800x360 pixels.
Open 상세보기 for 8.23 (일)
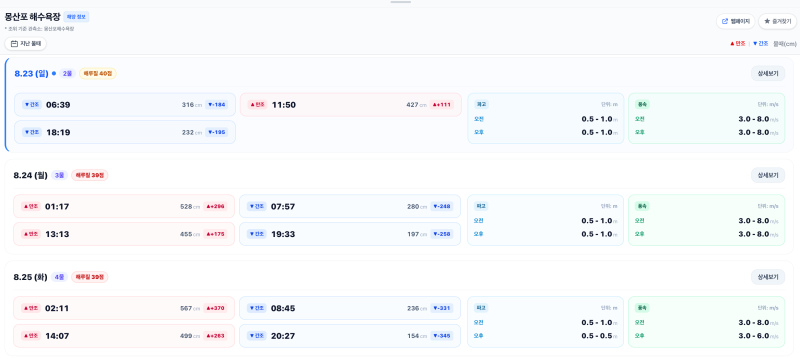(768, 73)
